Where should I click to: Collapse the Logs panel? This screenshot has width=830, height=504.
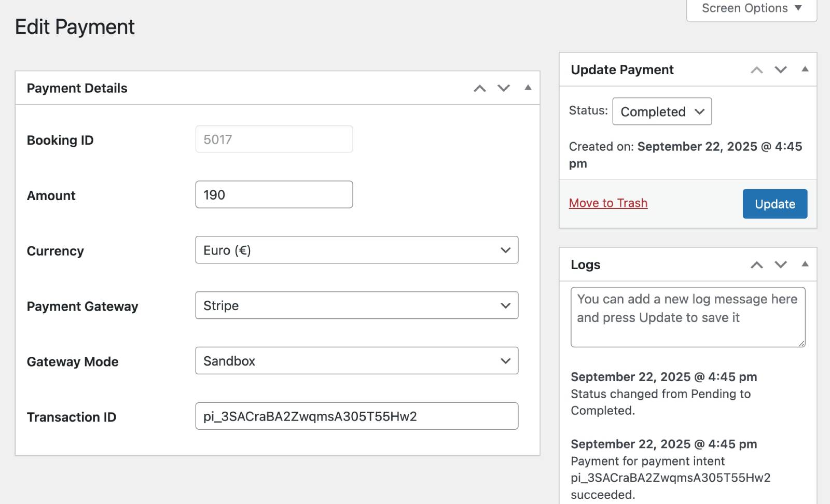tap(805, 264)
